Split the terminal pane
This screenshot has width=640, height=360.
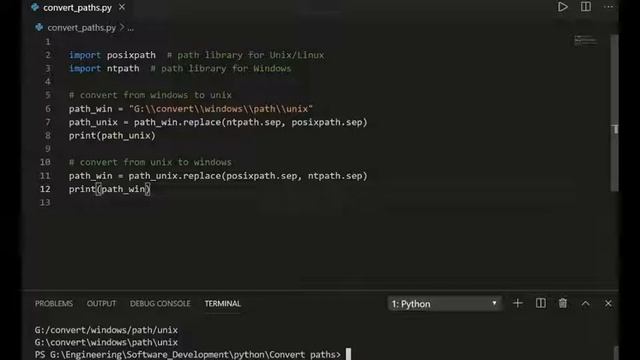pyautogui.click(x=540, y=303)
